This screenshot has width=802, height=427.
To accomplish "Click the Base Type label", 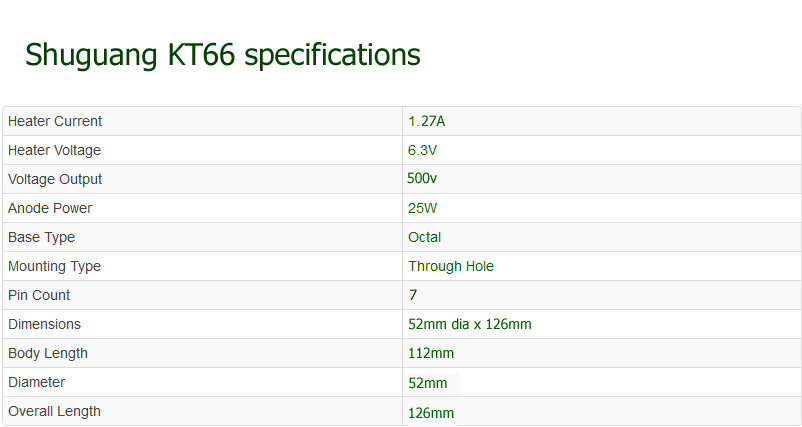I will [41, 237].
